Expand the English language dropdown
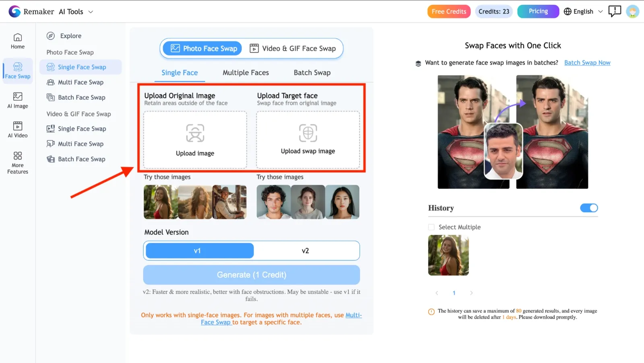This screenshot has width=644, height=363. tap(600, 12)
